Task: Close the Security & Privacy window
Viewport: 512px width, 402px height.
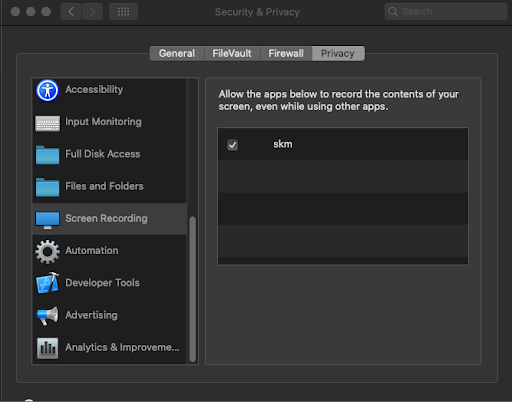Action: pyautogui.click(x=15, y=12)
